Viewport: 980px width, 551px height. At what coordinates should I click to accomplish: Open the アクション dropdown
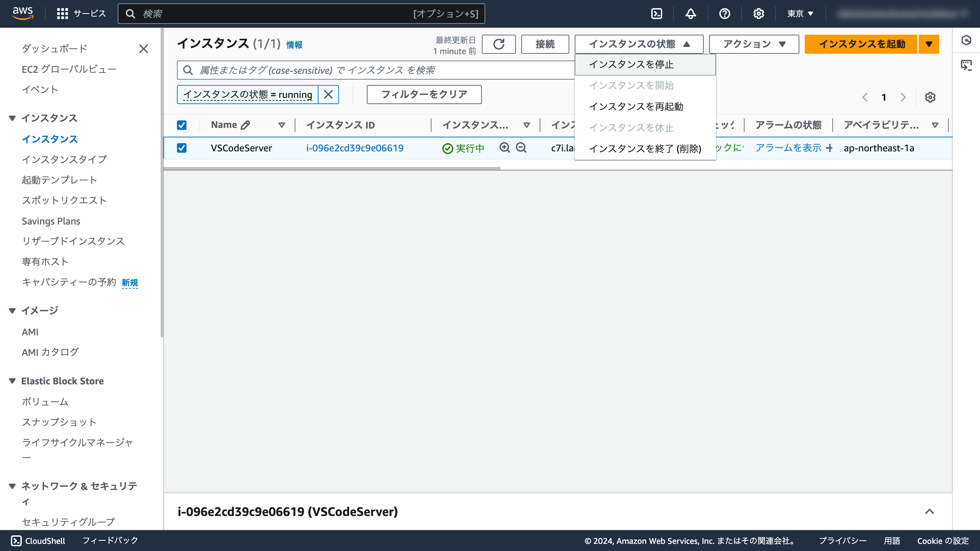coord(754,44)
